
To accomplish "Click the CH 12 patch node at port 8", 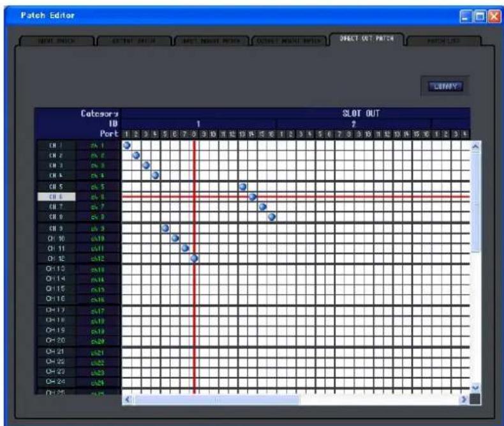I will (x=194, y=258).
